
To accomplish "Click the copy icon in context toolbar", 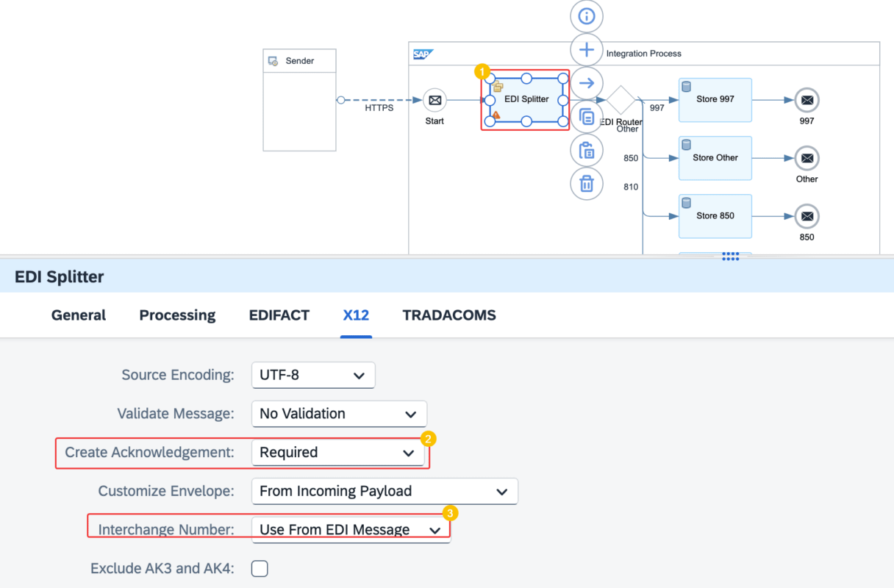I will pos(587,117).
